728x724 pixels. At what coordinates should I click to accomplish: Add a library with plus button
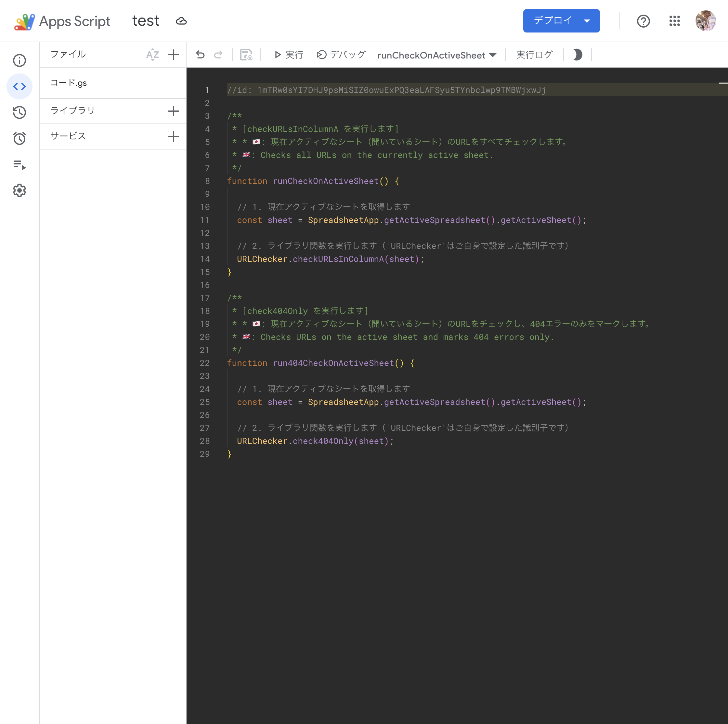173,111
